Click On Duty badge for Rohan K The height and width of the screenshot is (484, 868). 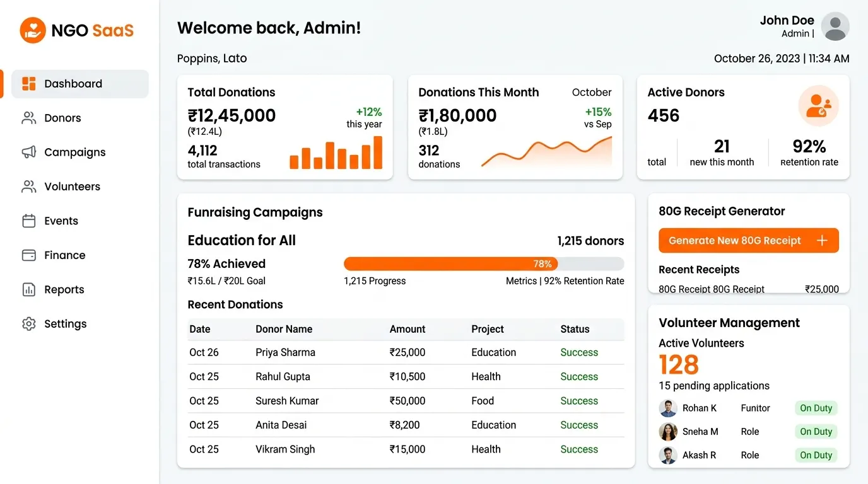816,408
